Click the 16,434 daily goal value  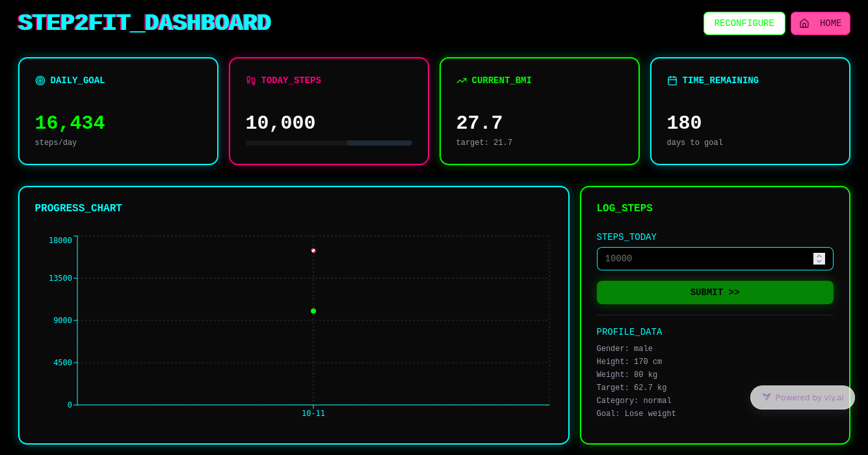(70, 123)
